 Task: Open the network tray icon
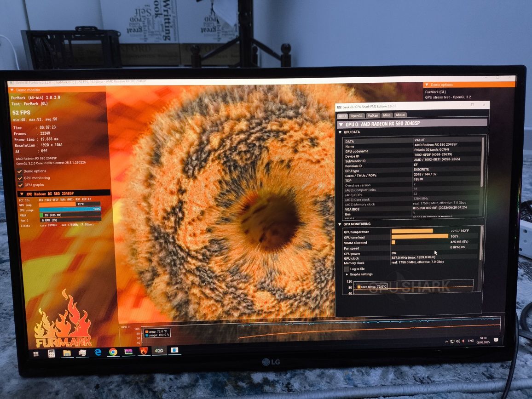tap(452, 342)
